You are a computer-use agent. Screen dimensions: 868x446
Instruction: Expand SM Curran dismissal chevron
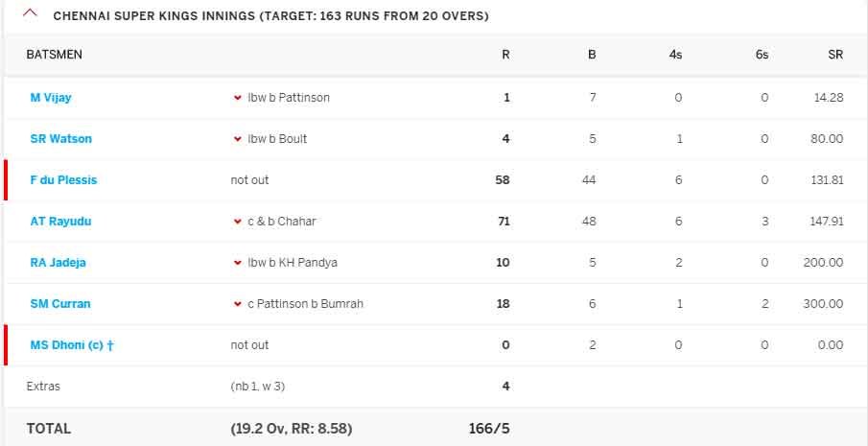point(237,304)
